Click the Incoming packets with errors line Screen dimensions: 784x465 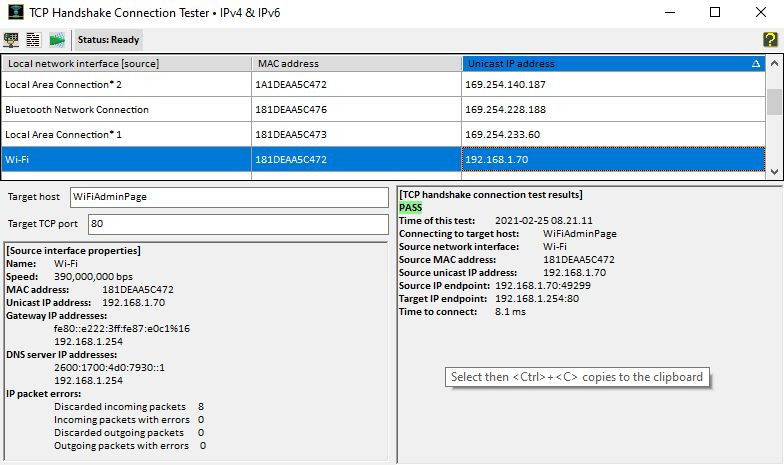pos(129,420)
